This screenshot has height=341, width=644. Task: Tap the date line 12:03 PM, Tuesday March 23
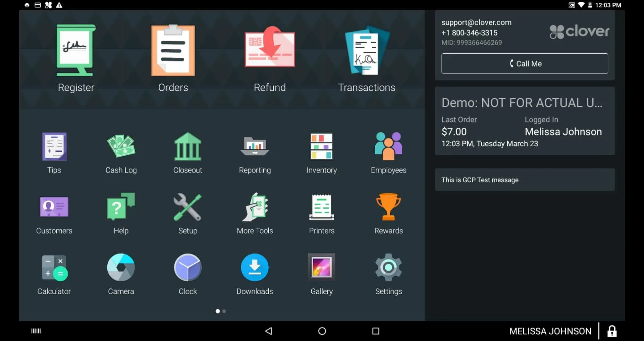tap(490, 144)
